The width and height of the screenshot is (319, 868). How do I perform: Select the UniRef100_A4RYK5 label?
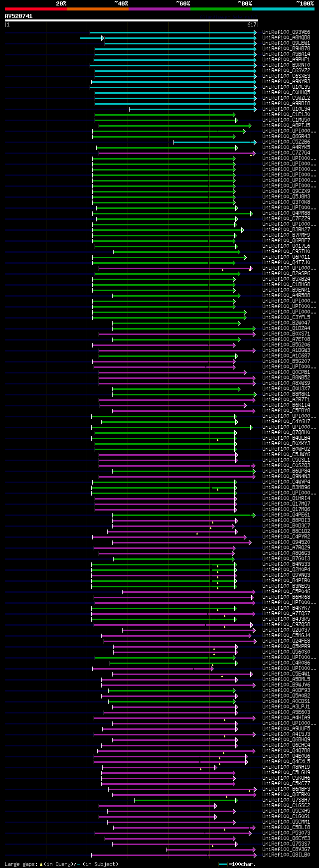pyautogui.click(x=286, y=148)
